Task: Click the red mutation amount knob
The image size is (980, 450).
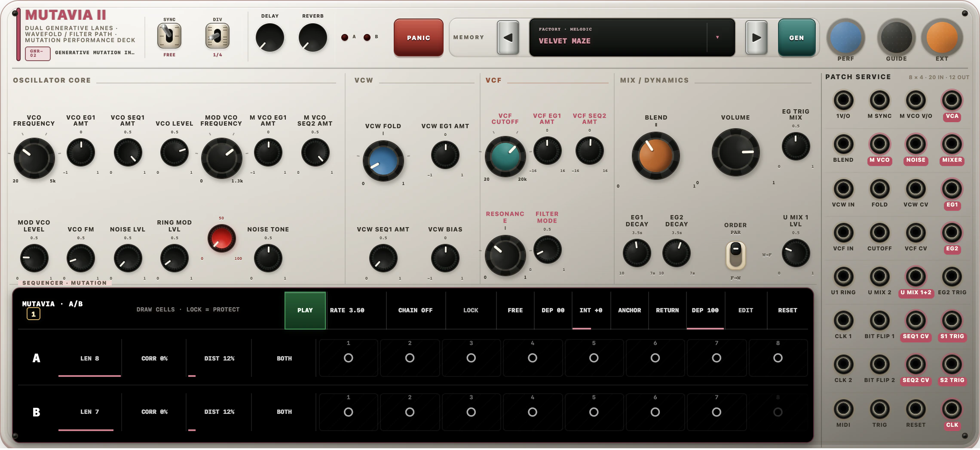Action: 221,238
